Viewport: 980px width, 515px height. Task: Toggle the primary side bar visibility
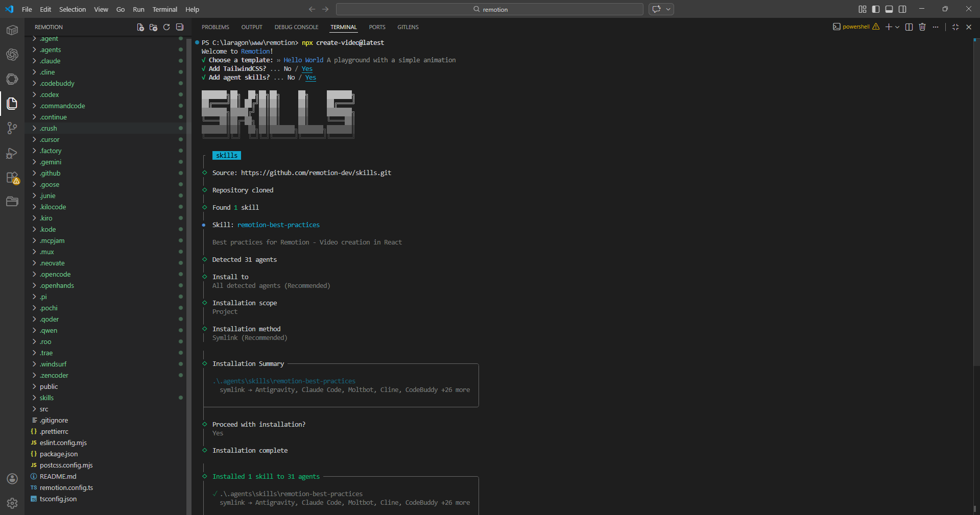[x=876, y=9]
